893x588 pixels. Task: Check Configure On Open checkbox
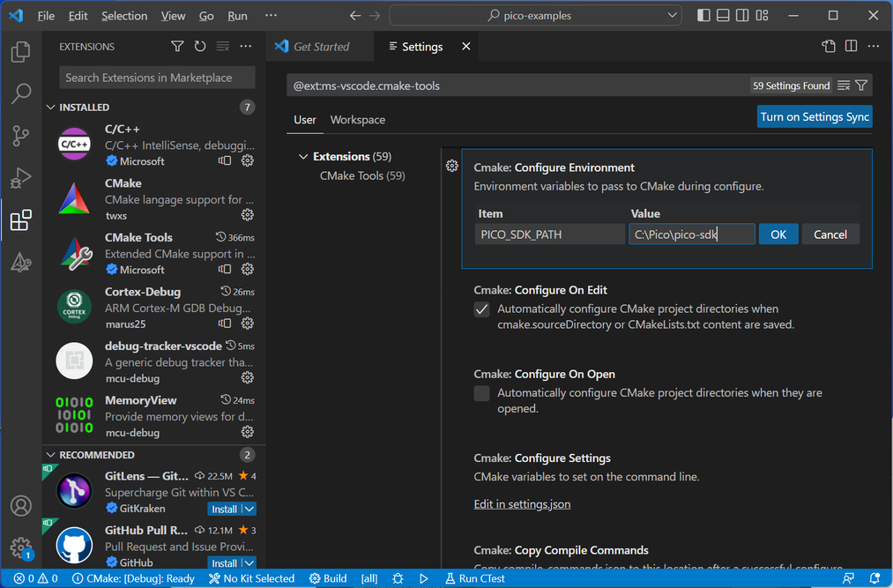pyautogui.click(x=482, y=393)
